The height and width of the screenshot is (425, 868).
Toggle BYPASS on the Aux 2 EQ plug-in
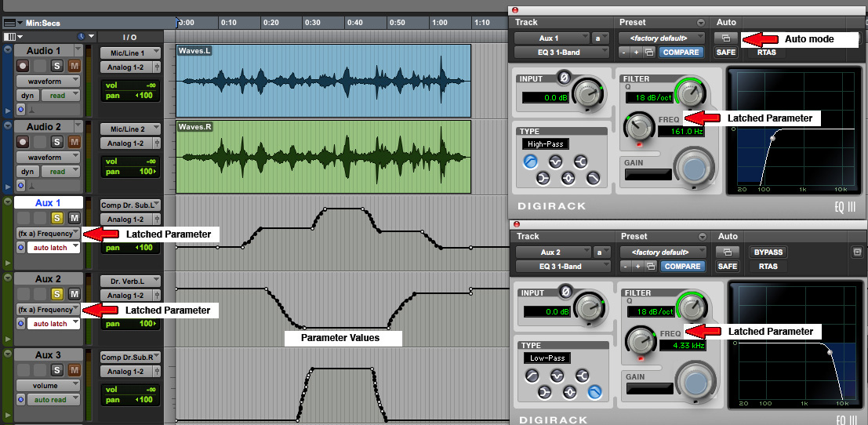click(768, 252)
